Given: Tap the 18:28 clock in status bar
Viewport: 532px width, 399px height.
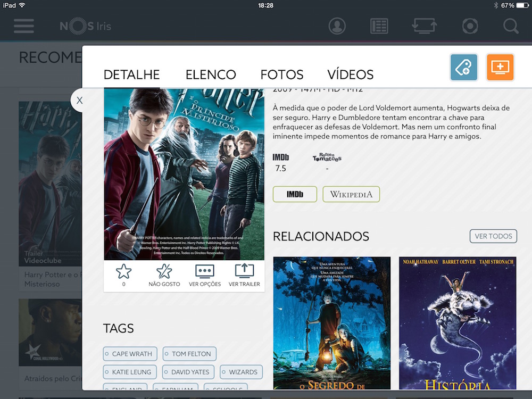Looking at the screenshot, I should click(x=265, y=5).
